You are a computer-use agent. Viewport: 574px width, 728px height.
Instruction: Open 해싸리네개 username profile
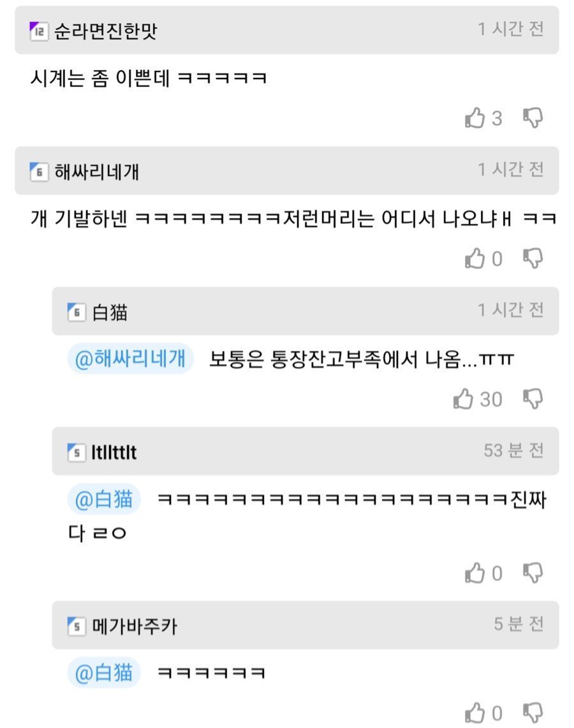click(x=96, y=172)
